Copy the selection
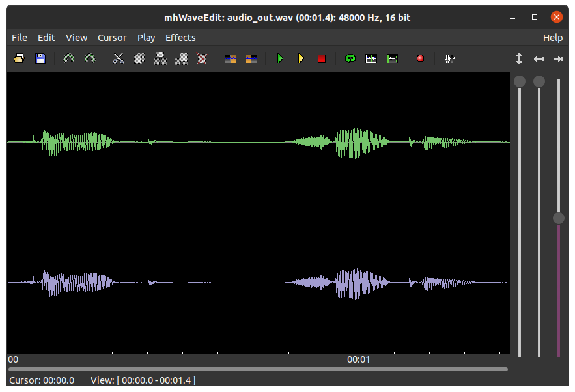This screenshot has height=392, width=575. [139, 59]
